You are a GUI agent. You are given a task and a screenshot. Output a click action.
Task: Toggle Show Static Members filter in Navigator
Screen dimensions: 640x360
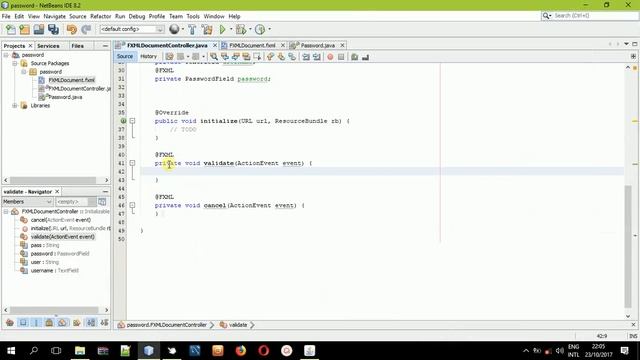pos(36,322)
